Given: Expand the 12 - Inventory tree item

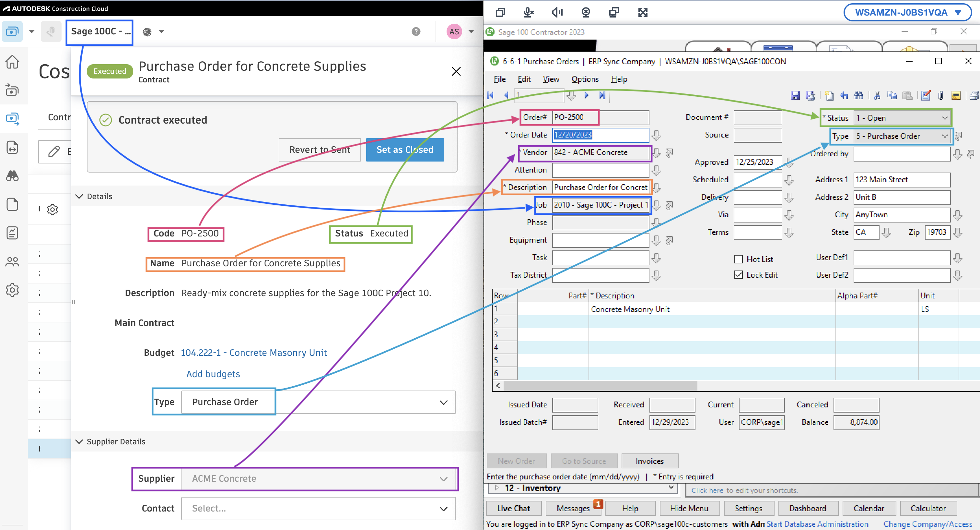Looking at the screenshot, I should 497,488.
